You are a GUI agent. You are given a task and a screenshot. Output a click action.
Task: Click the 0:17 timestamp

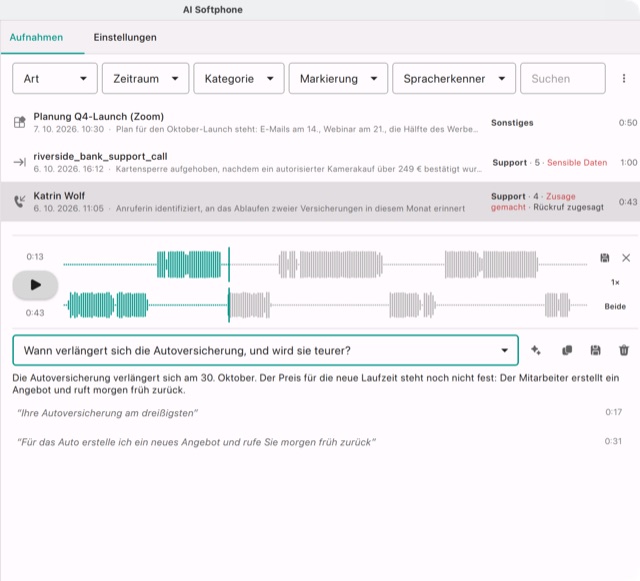[x=613, y=412]
